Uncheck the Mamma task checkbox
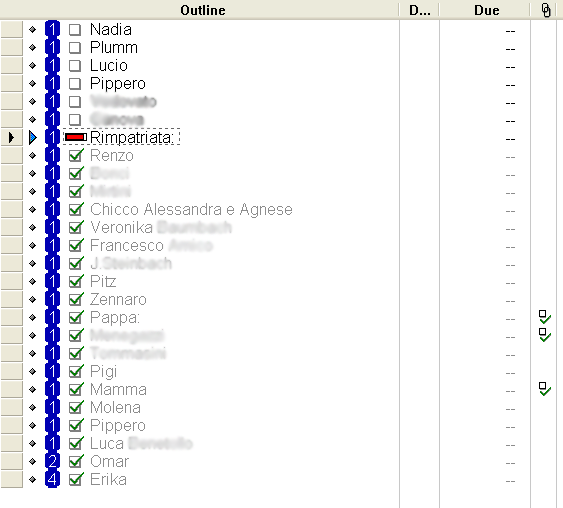Image resolution: width=563 pixels, height=508 pixels. tap(76, 389)
